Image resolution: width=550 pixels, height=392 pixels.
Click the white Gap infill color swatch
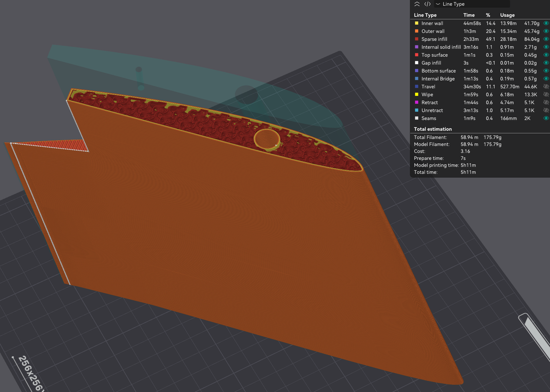pyautogui.click(x=416, y=63)
